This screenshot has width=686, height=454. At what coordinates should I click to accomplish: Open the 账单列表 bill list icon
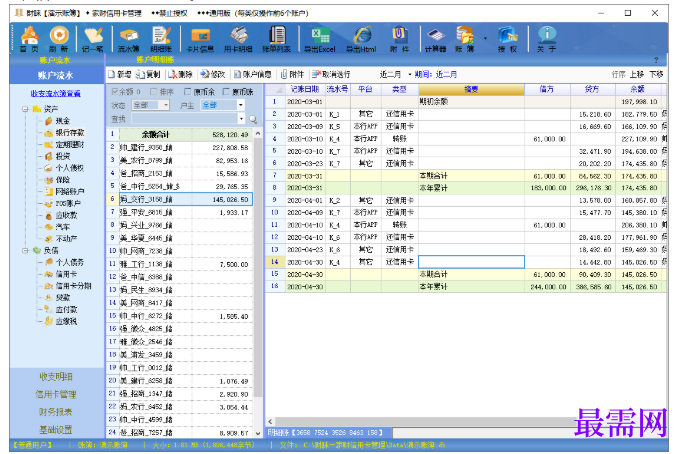click(276, 39)
